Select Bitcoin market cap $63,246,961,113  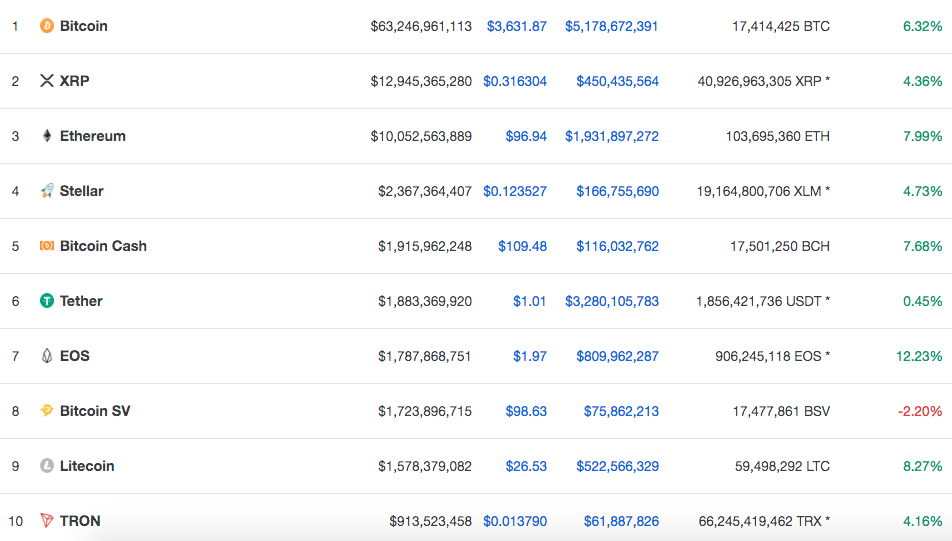421,27
